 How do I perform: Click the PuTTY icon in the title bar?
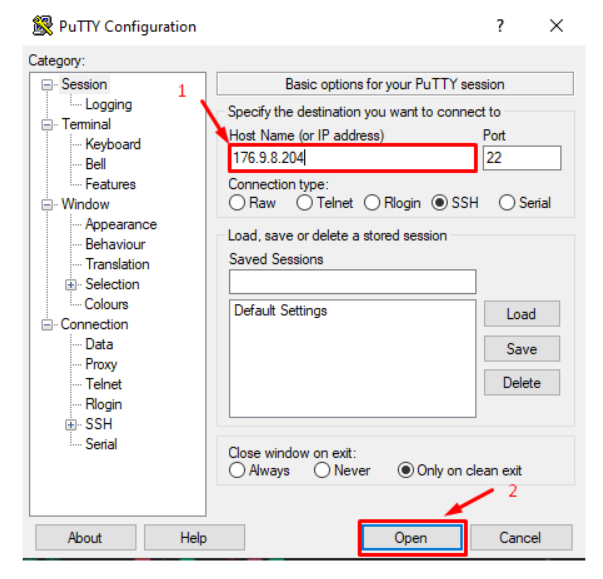pyautogui.click(x=42, y=26)
